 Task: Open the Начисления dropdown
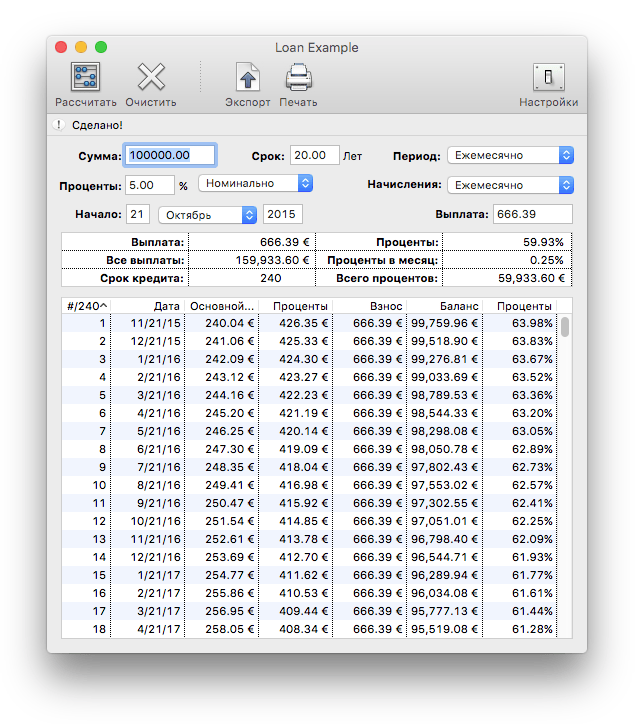(x=510, y=185)
